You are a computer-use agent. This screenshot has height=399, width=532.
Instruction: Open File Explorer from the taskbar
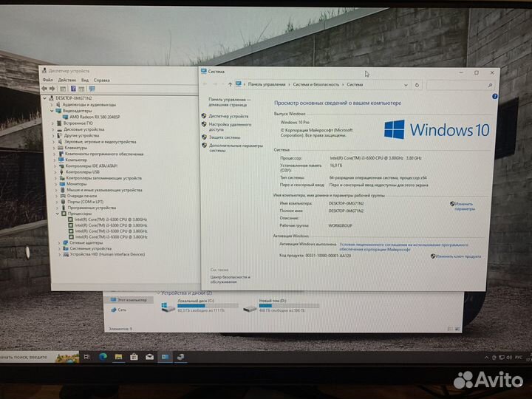(118, 357)
